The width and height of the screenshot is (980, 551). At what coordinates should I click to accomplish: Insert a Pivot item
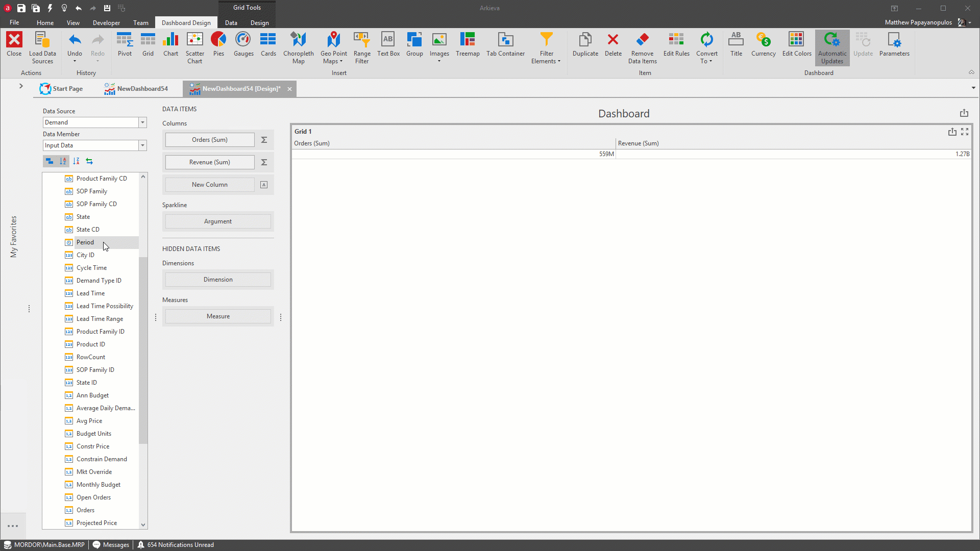tap(125, 44)
